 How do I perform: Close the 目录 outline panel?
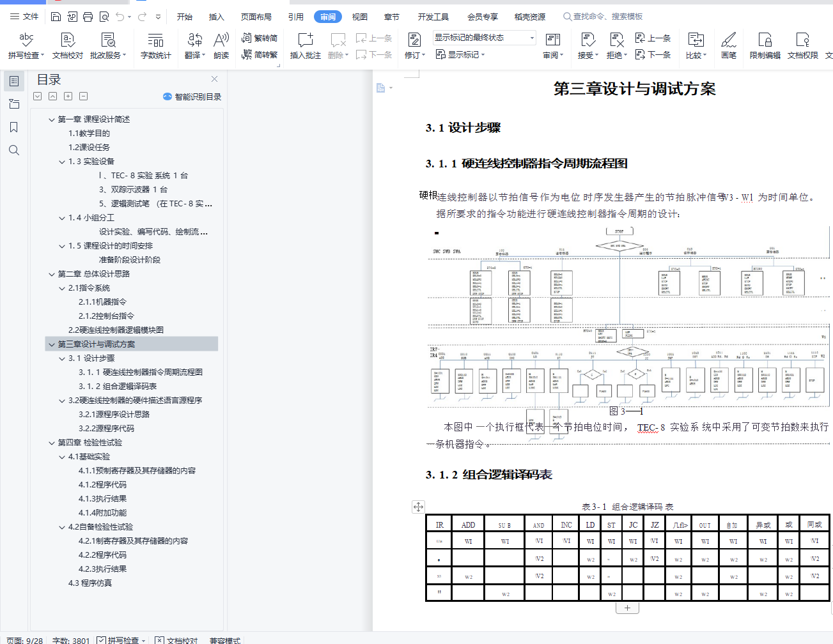(x=214, y=79)
